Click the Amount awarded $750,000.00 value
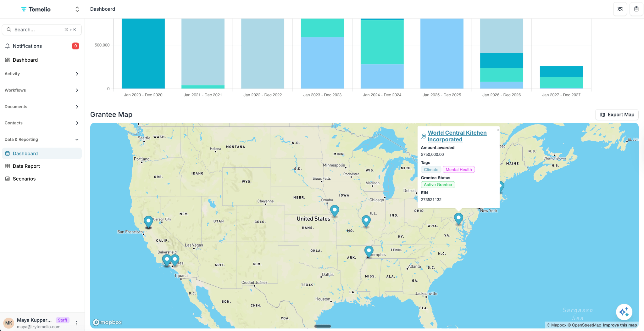The image size is (644, 331). [432, 154]
